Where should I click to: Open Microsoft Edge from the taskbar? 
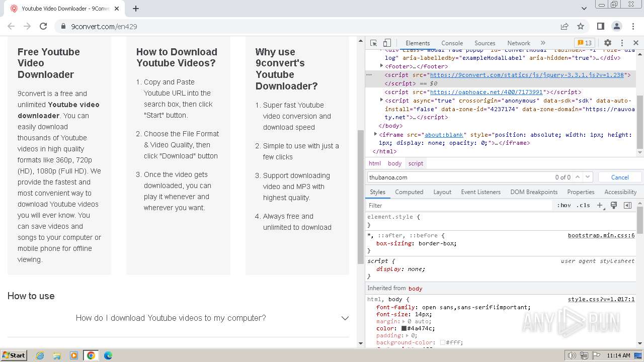108,355
